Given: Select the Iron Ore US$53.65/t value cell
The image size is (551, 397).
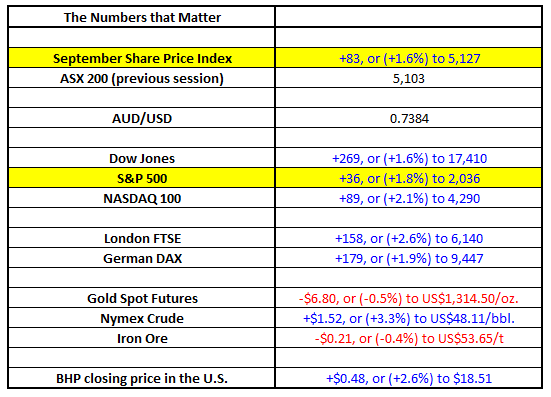Looking at the screenshot, I should (409, 338).
